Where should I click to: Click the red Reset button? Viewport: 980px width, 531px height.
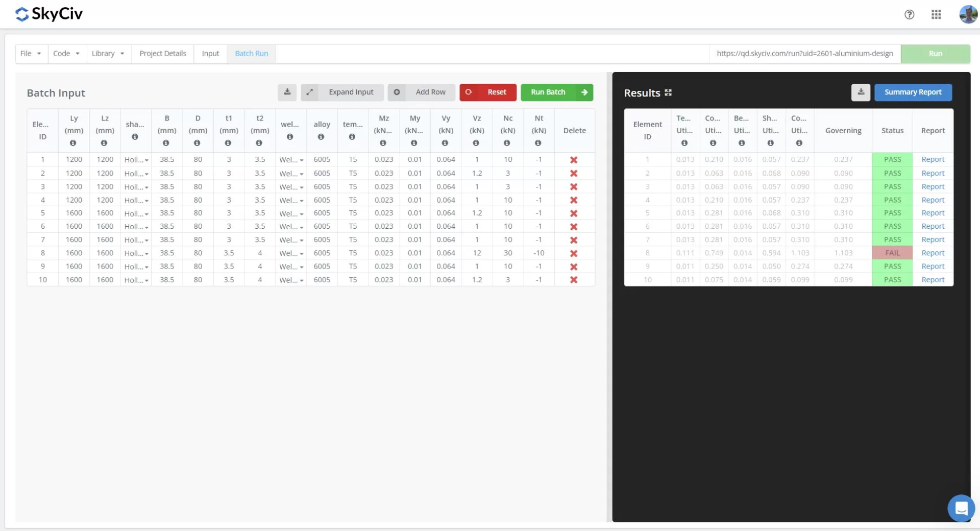pos(488,92)
